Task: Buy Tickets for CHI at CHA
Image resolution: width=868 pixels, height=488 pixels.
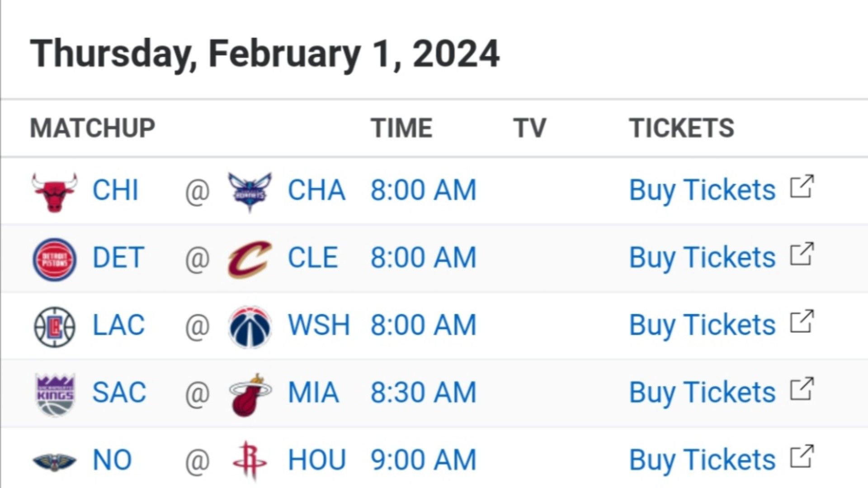Action: coord(703,190)
